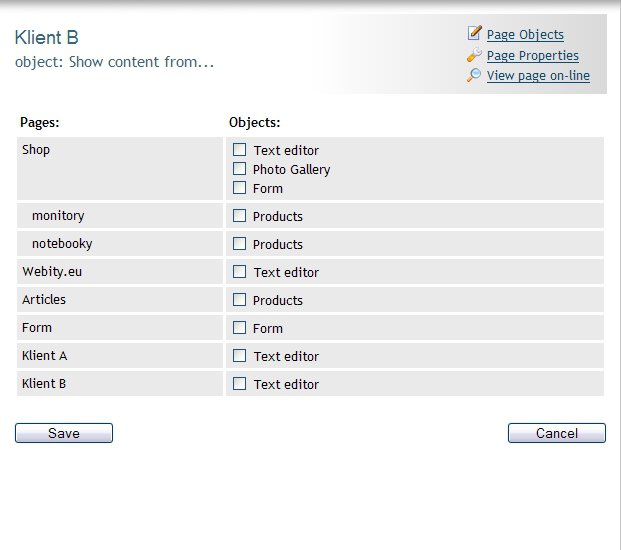Enable Form checkbox in Form page row
The image size is (621, 550).
click(239, 328)
